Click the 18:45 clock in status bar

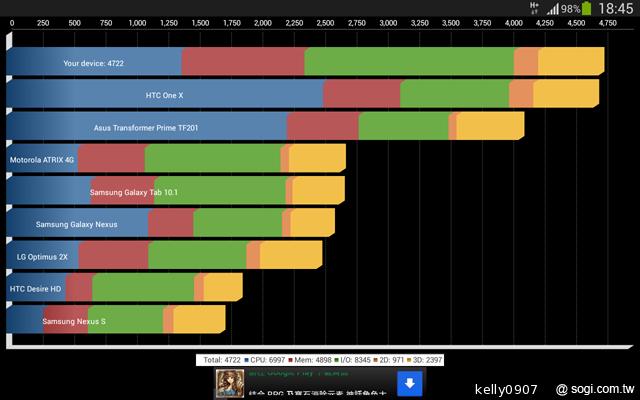[x=616, y=9]
